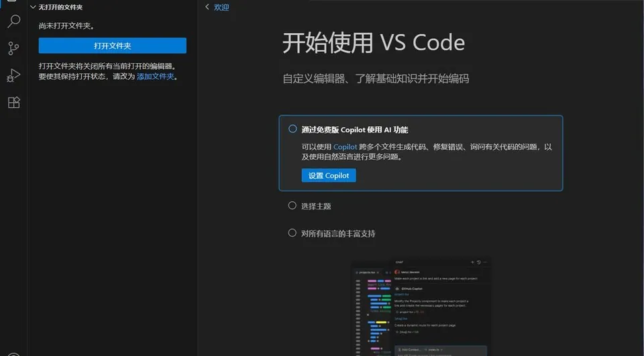644x356 pixels.
Task: Collapse the 无打开的文件夹 section
Action: (x=33, y=7)
